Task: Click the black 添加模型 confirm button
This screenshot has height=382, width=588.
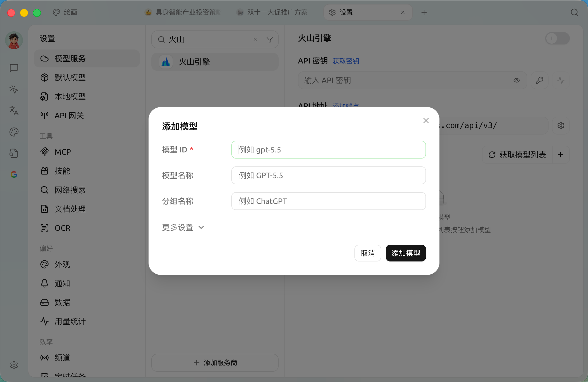Action: pos(406,253)
